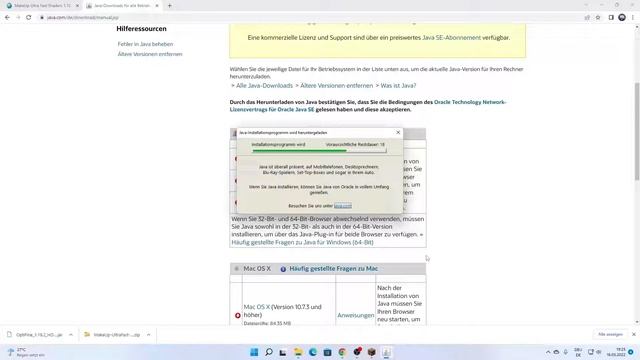Open 'Häufig gestellte Fragen zu Mac' link

pos(333,269)
